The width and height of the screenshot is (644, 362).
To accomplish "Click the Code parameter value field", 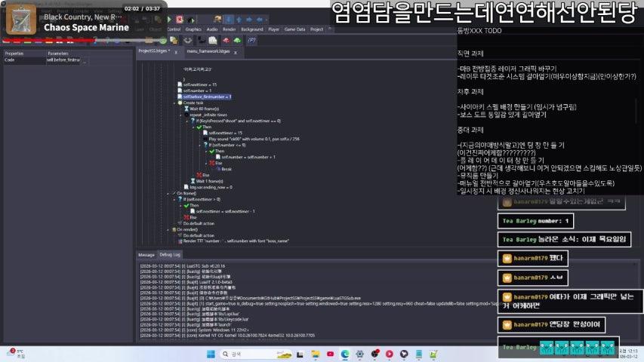I will 63,60.
